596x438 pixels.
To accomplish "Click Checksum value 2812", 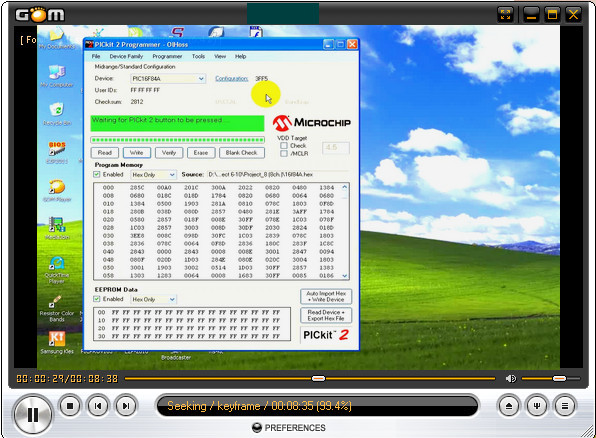I will [137, 102].
